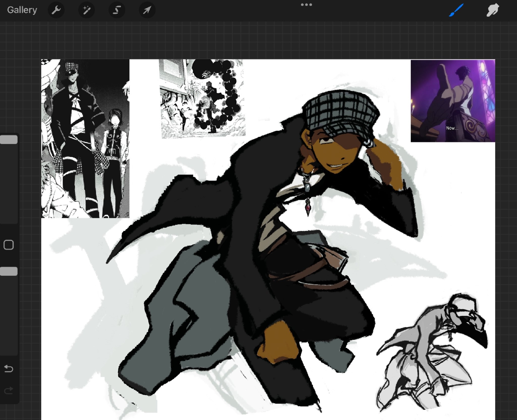Open the Adjustments magic wand menu
The width and height of the screenshot is (517, 420).
[86, 10]
